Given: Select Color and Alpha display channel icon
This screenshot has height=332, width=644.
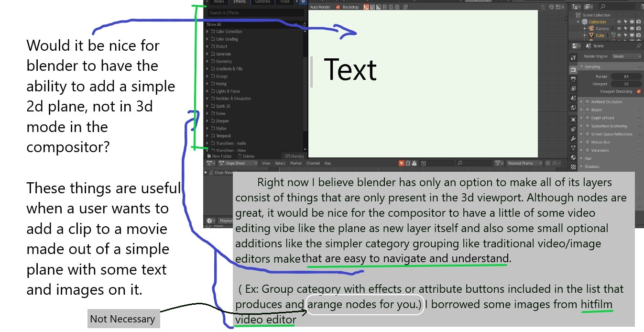Looking at the screenshot, I should (x=366, y=7).
